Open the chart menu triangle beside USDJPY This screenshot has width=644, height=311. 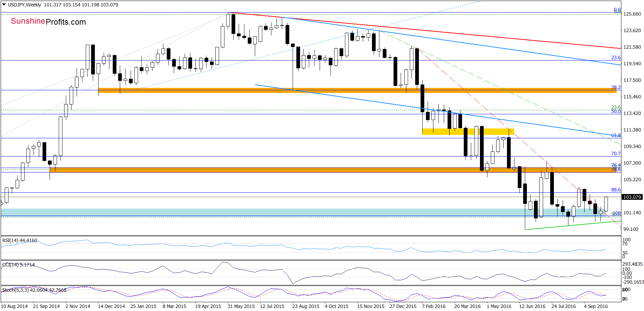4,5
